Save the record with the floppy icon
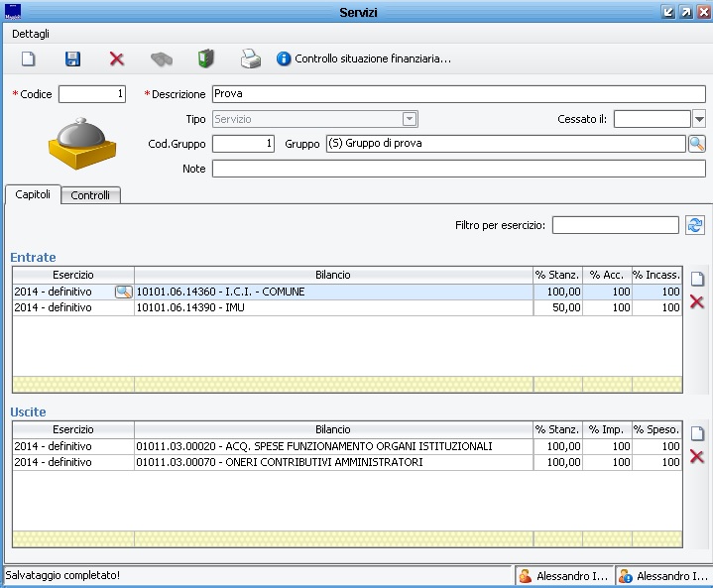The height and width of the screenshot is (588, 713). (x=73, y=59)
